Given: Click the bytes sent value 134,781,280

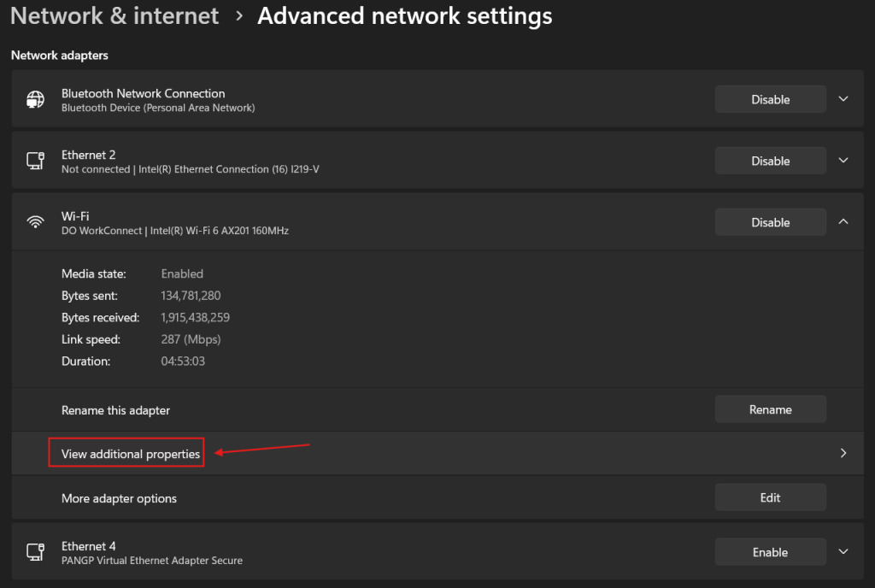Looking at the screenshot, I should click(x=191, y=296).
